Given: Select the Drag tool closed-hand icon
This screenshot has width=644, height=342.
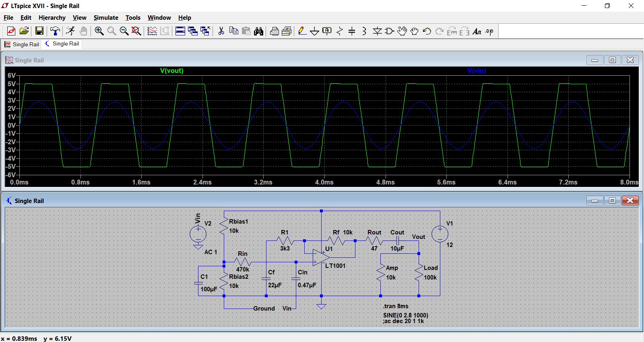Looking at the screenshot, I should (415, 31).
